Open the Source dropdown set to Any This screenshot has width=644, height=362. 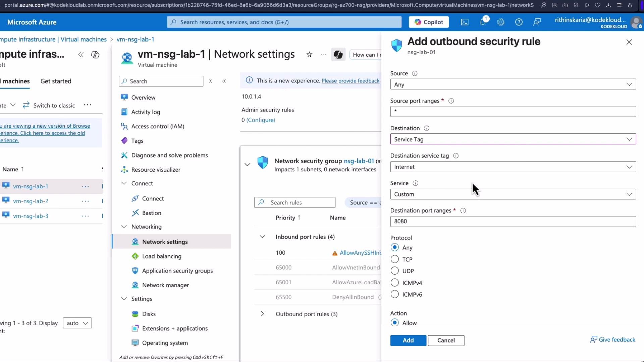click(513, 84)
